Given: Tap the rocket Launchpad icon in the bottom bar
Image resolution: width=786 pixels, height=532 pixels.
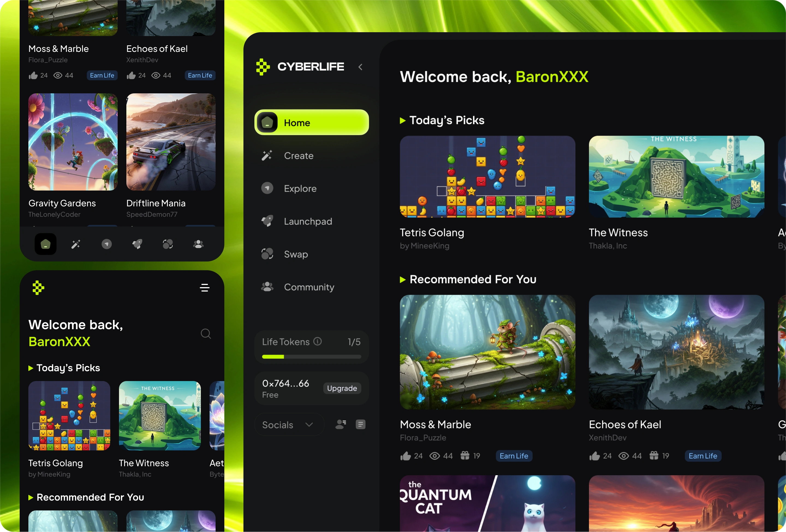Looking at the screenshot, I should click(137, 244).
